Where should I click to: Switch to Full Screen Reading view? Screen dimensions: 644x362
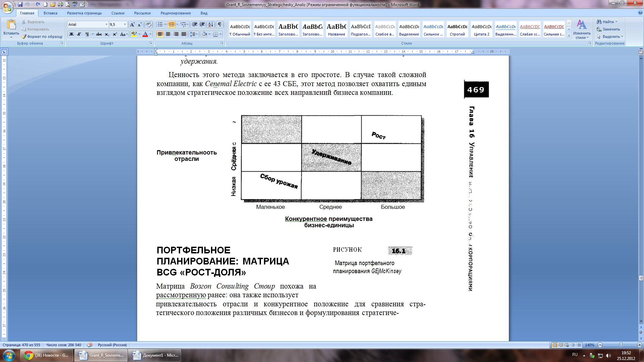pyautogui.click(x=561, y=345)
